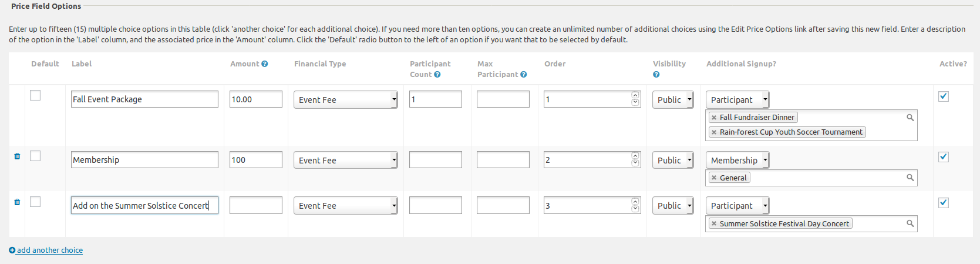Show the Max Participant help tooltip icon
This screenshot has height=264, width=980.
pos(524,75)
